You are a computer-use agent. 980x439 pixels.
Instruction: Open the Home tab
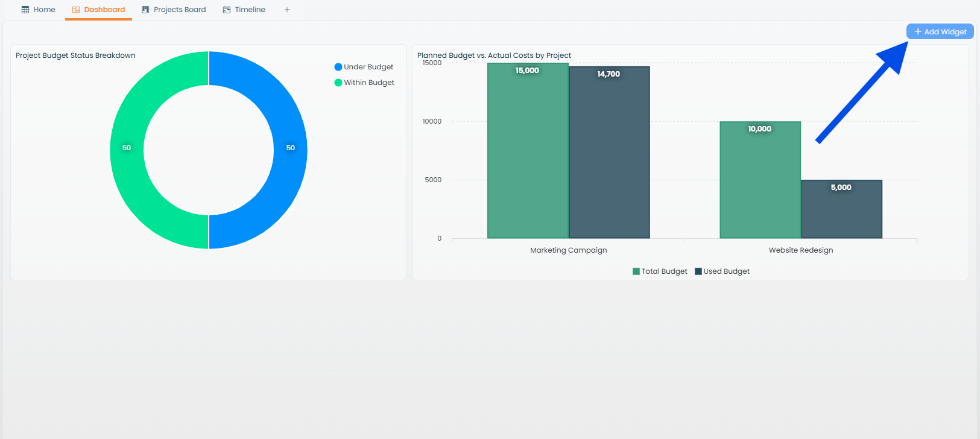coord(39,10)
